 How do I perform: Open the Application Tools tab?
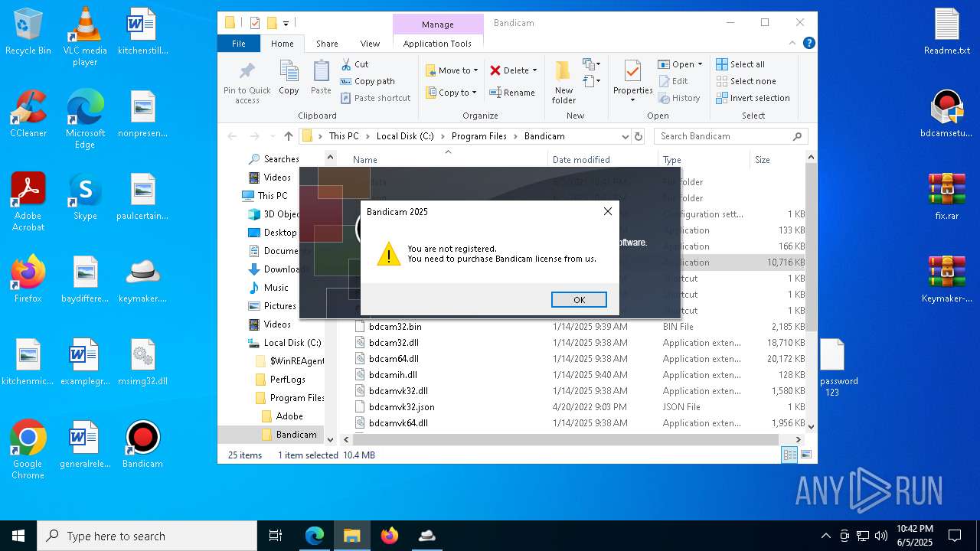pyautogui.click(x=437, y=44)
